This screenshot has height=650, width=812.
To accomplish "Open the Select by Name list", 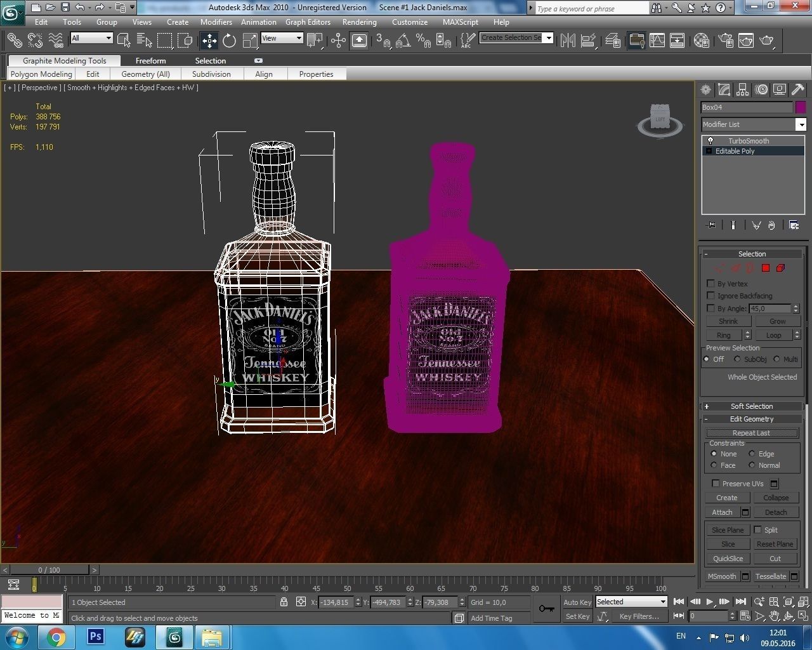I will point(145,41).
